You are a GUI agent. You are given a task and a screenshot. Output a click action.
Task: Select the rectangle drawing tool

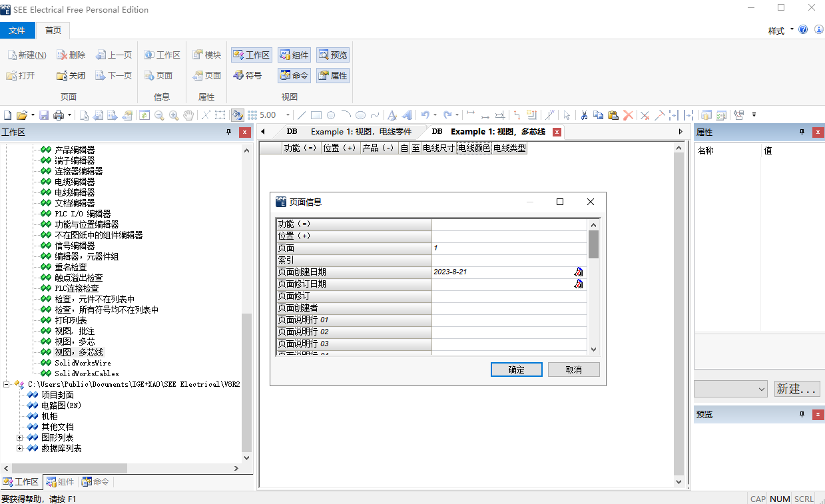point(316,115)
